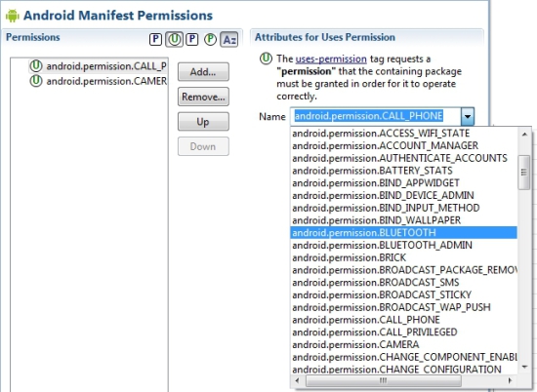537x392 pixels.
Task: Click the dropdown list's vertical scrollbar thumb
Action: (524, 172)
